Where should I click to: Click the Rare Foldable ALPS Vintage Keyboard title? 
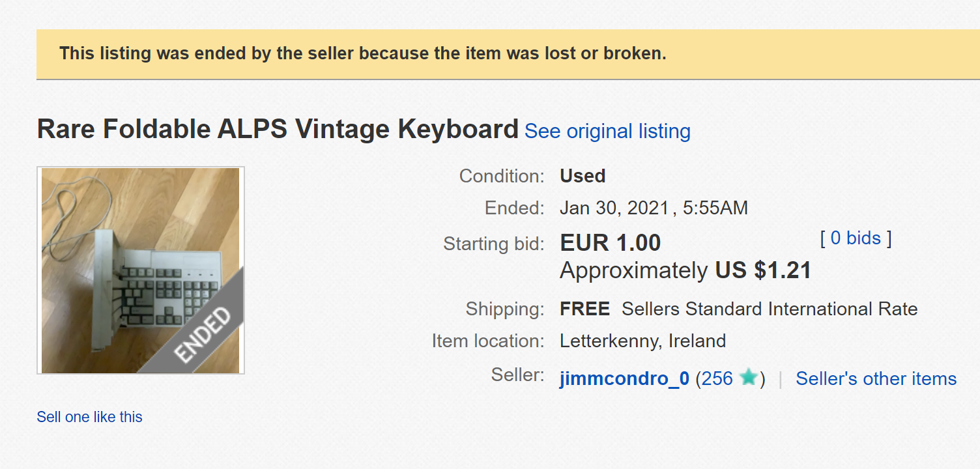click(278, 130)
